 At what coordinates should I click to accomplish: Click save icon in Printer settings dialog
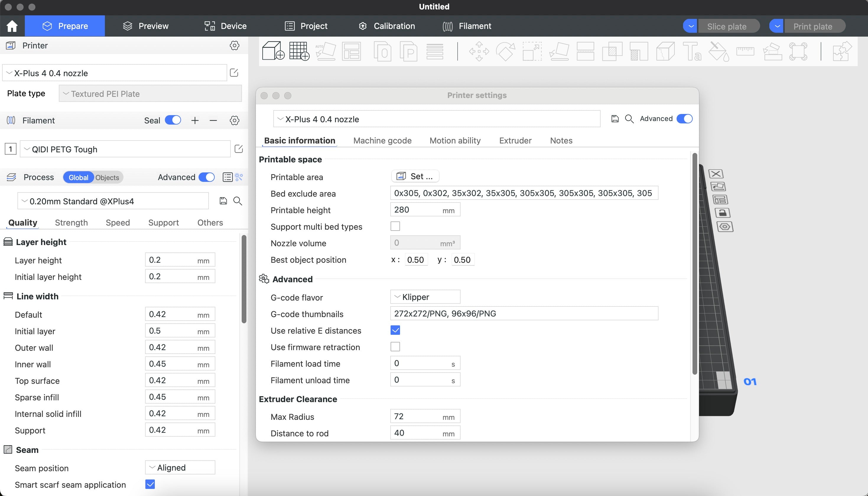(x=615, y=119)
